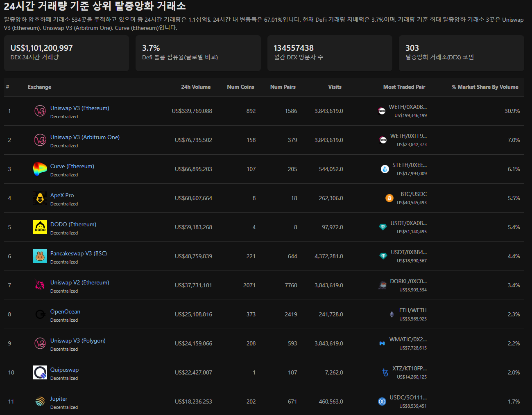Click the 2071 num coins value

(249, 285)
